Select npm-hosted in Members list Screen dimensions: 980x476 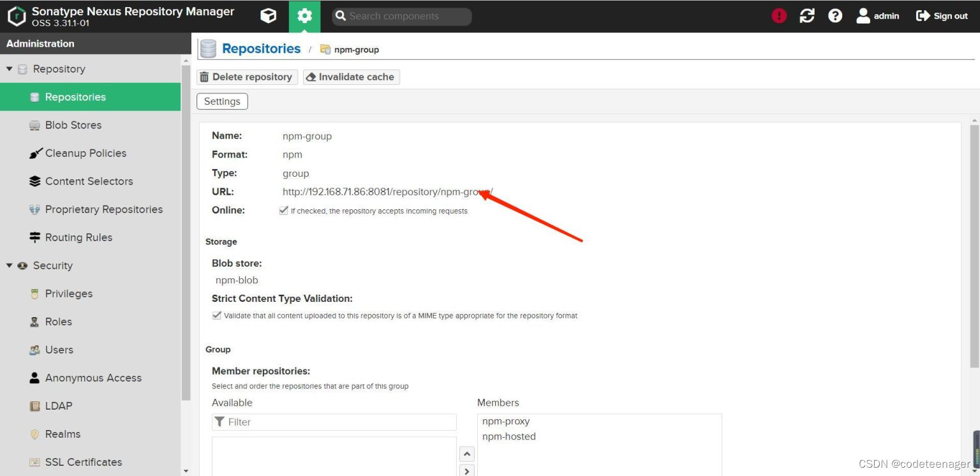509,436
